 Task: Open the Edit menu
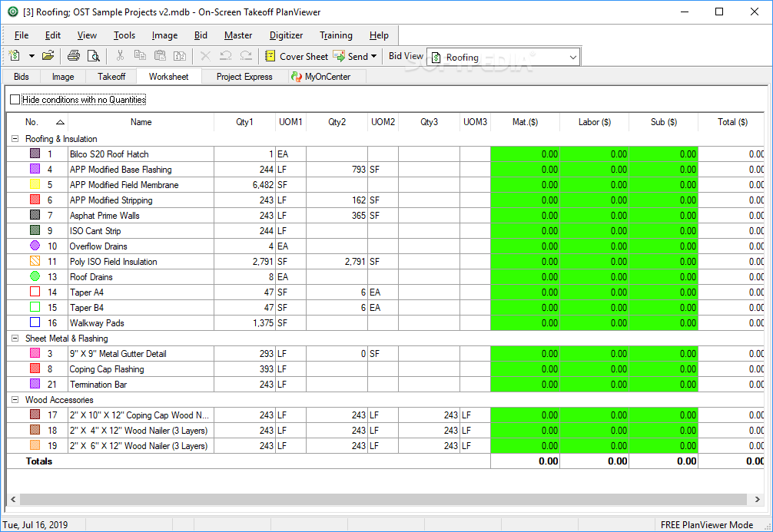click(53, 35)
